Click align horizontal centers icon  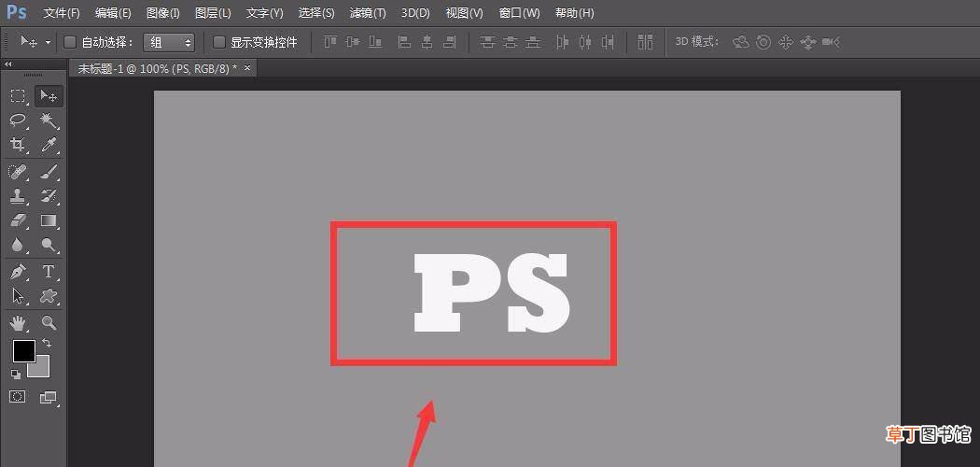pos(427,42)
